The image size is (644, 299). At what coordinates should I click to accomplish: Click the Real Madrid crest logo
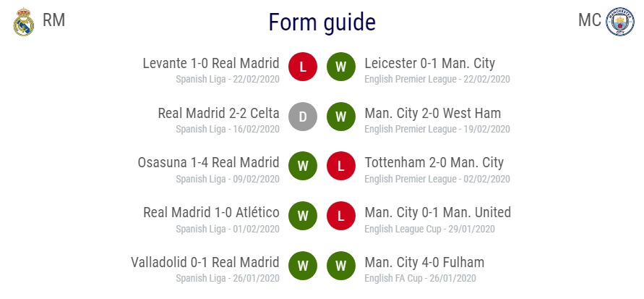click(23, 22)
